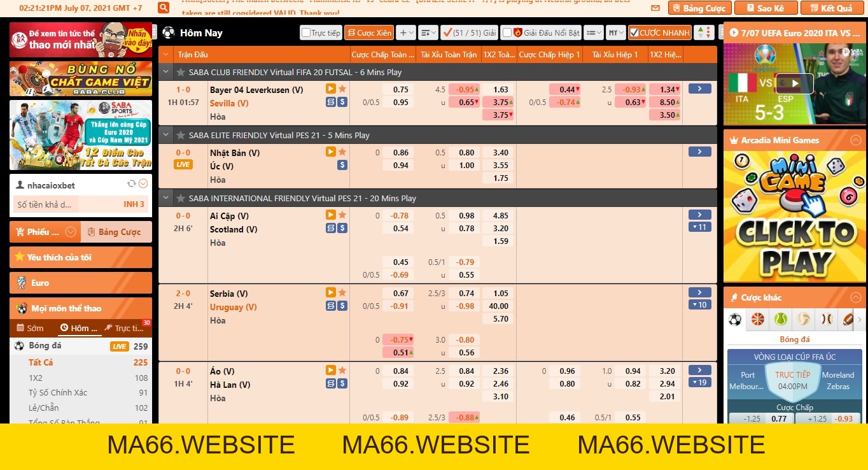The width and height of the screenshot is (868, 470).
Task: Play live stream for Serbia match
Action: click(x=330, y=293)
